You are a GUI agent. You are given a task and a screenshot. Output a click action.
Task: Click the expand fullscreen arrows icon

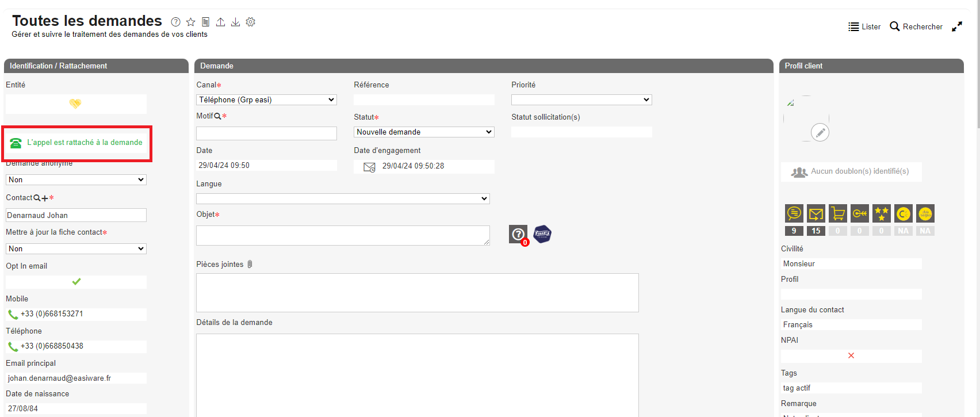(x=957, y=26)
